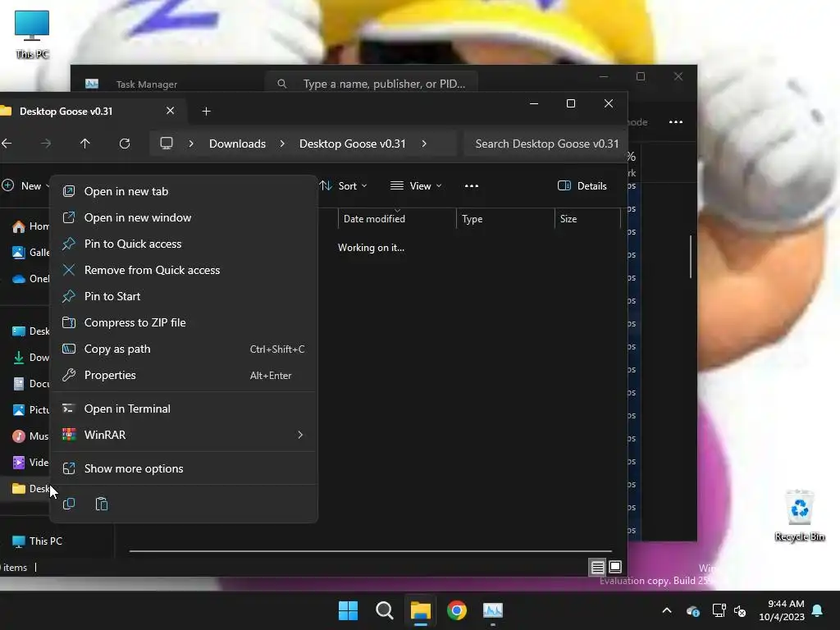This screenshot has width=840, height=630.
Task: Click the PC icon in address bar
Action: [x=167, y=143]
